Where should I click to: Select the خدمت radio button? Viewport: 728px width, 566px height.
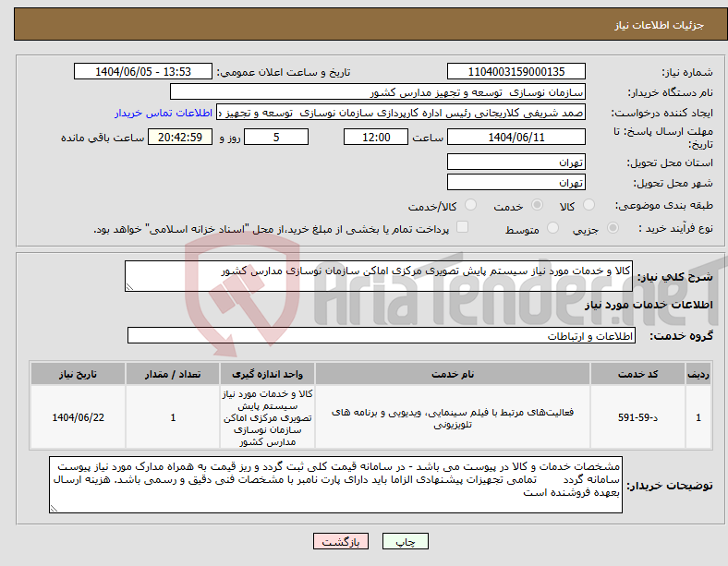[x=537, y=205]
